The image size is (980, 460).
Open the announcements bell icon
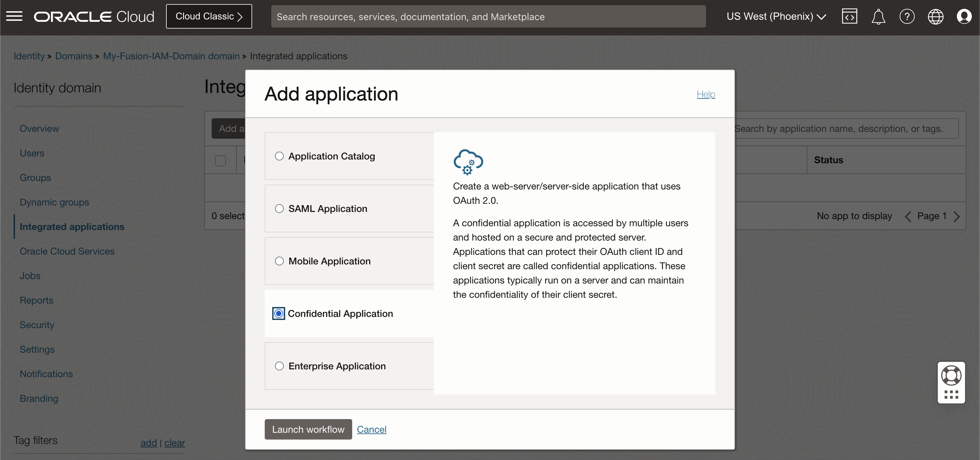tap(878, 17)
